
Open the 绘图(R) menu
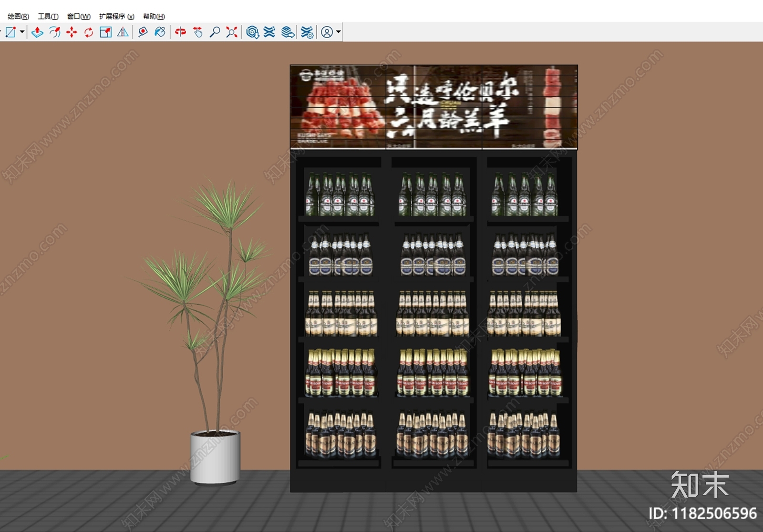[18, 16]
